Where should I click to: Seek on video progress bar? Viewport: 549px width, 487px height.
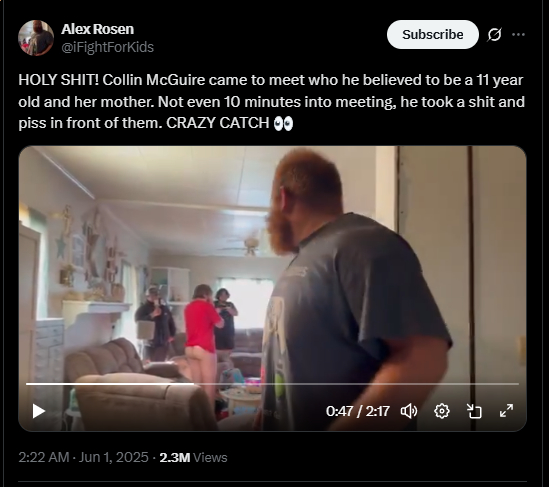[272, 384]
